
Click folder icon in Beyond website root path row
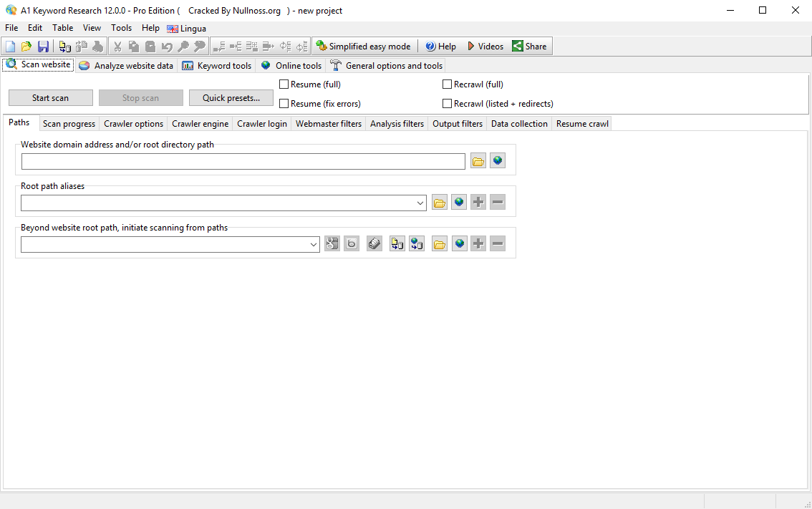(x=440, y=244)
